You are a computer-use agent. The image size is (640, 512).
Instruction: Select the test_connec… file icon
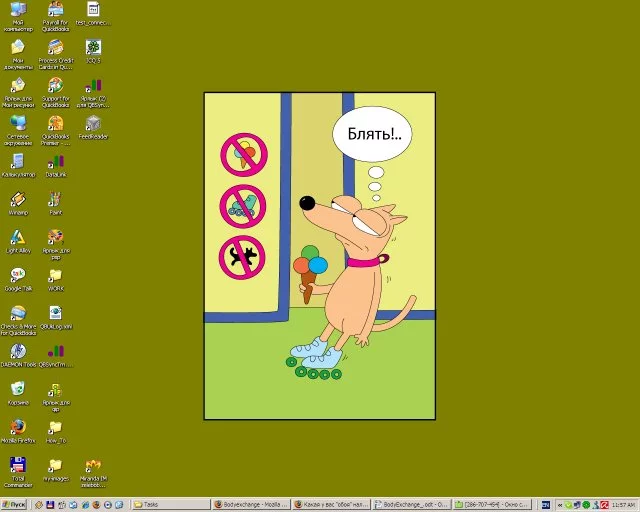[x=93, y=13]
